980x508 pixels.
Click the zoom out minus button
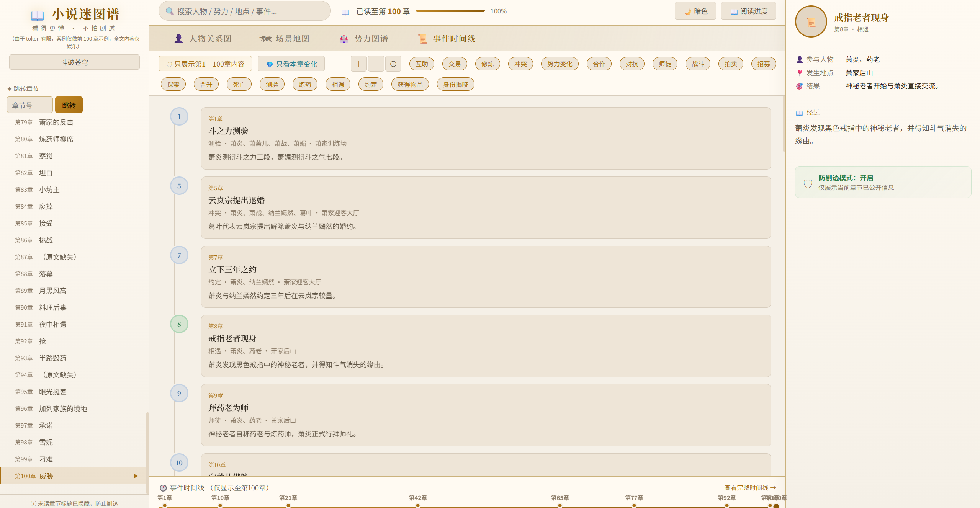pyautogui.click(x=376, y=64)
